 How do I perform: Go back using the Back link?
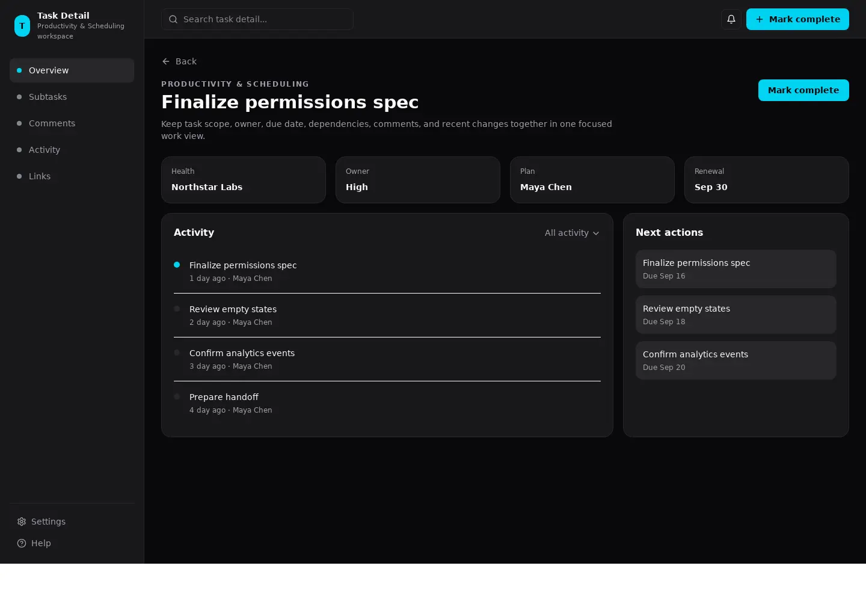point(179,61)
